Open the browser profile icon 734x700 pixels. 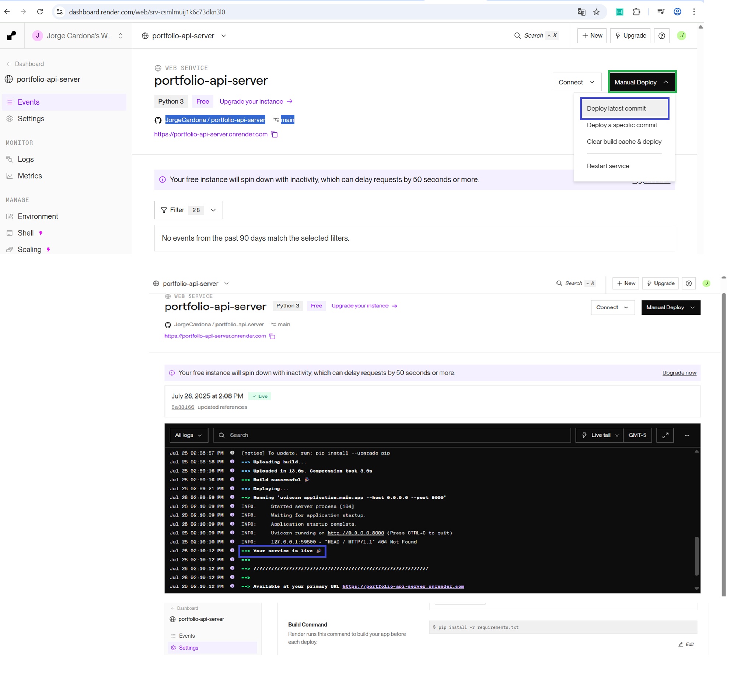click(x=677, y=12)
